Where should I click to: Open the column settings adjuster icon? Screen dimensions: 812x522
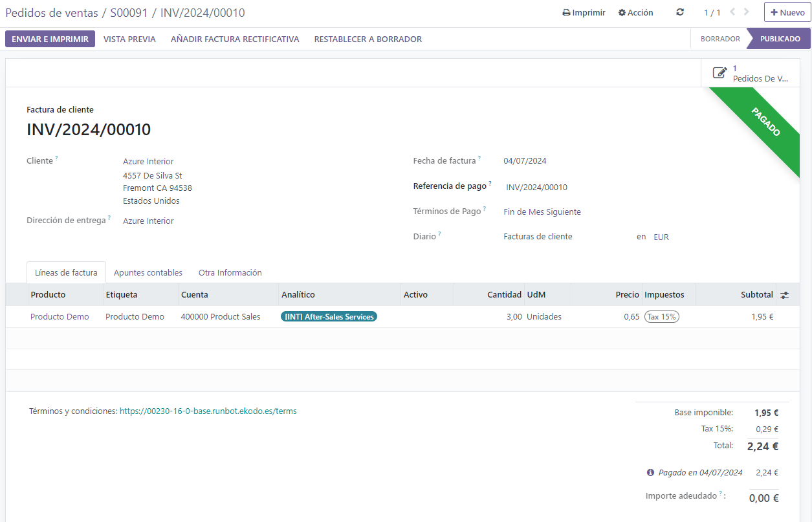[x=784, y=295]
